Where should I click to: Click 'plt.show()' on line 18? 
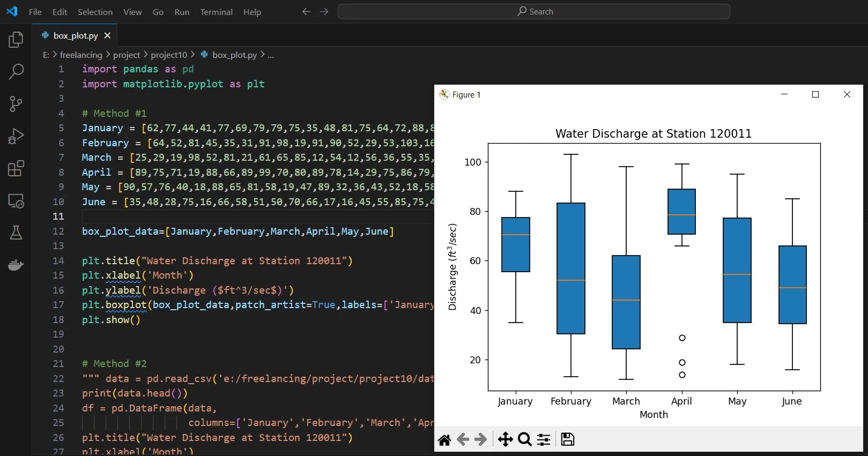click(111, 320)
